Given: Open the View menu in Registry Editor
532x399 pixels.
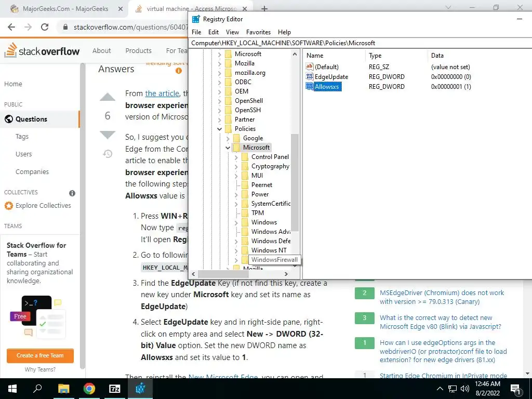Looking at the screenshot, I should click(232, 32).
